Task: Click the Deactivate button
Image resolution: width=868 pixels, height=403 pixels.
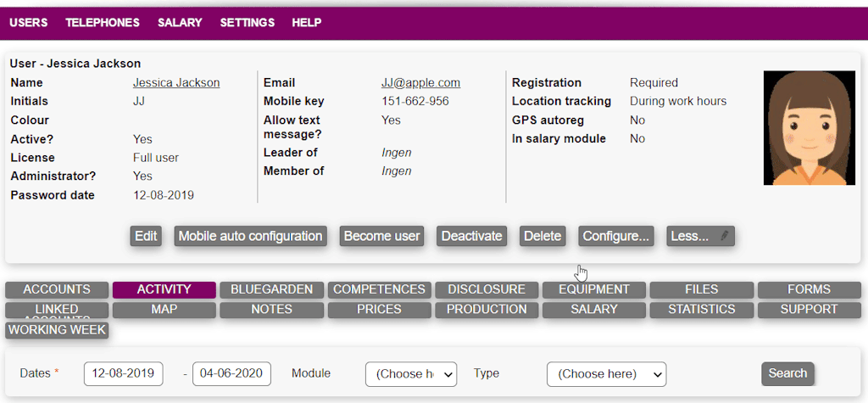Action: (x=472, y=236)
